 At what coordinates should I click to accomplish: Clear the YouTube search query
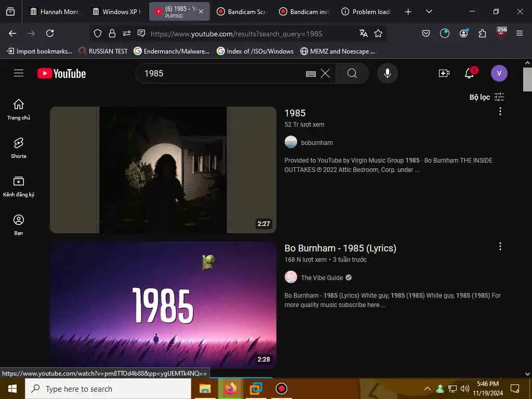coord(325,73)
